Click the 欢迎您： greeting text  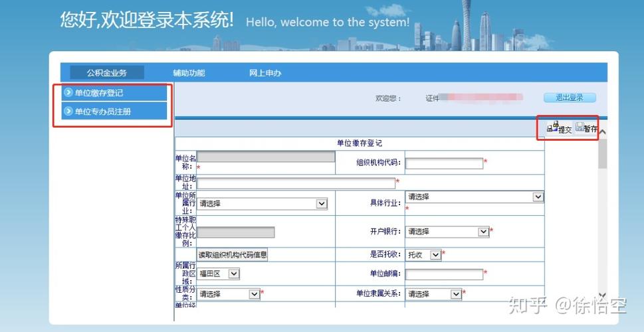point(388,98)
